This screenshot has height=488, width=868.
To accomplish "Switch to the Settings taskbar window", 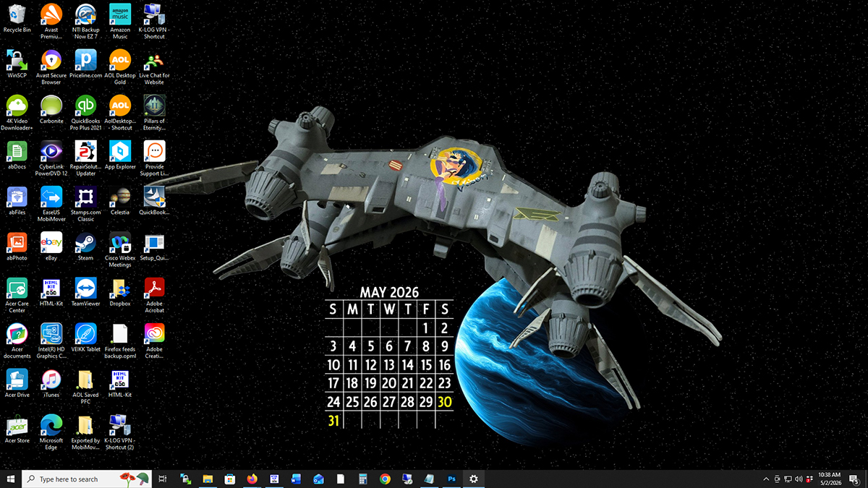I will pos(474,479).
